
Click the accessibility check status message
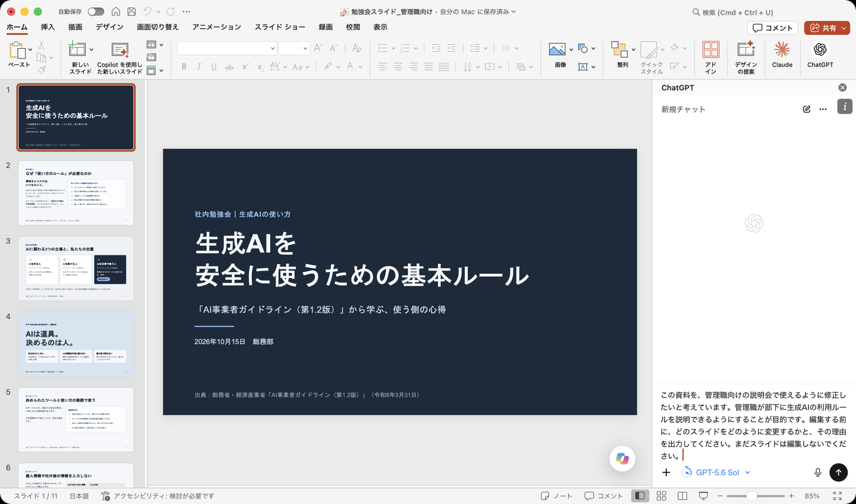coord(158,495)
